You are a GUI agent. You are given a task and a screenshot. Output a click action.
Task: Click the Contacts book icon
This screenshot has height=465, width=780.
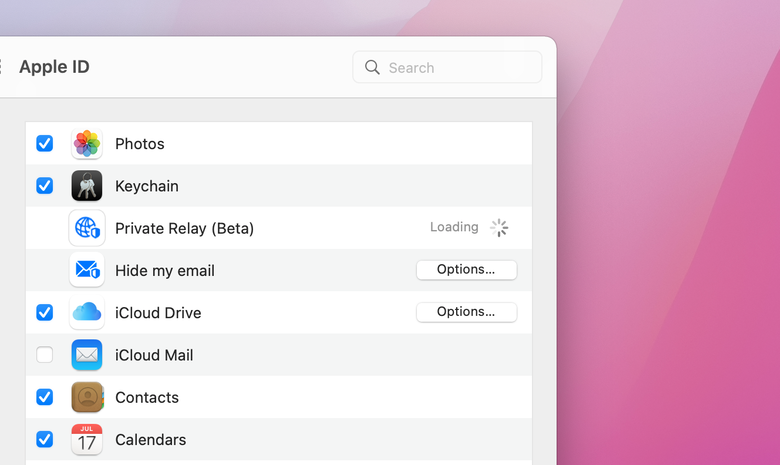[87, 397]
